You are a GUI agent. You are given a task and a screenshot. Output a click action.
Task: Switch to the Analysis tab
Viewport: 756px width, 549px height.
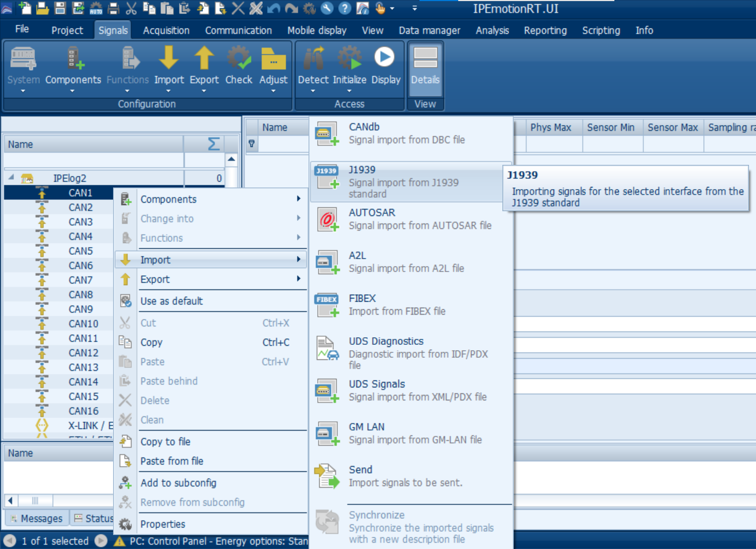click(492, 30)
